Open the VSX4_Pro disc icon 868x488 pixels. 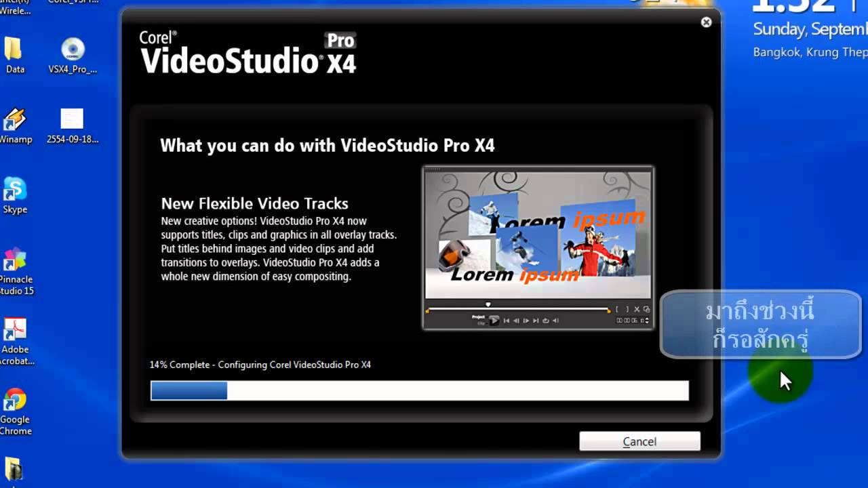point(73,56)
